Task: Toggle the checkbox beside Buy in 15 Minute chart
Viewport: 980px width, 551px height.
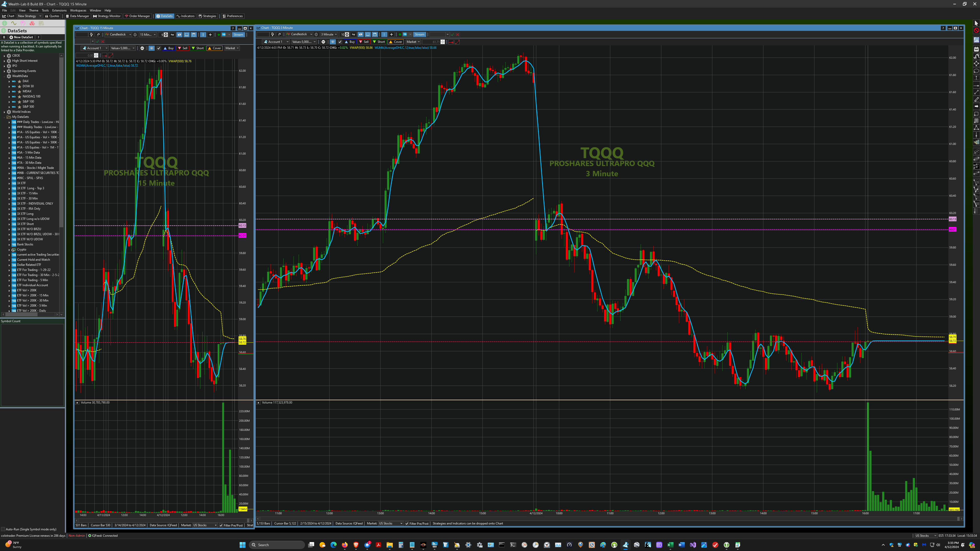Action: [159, 48]
